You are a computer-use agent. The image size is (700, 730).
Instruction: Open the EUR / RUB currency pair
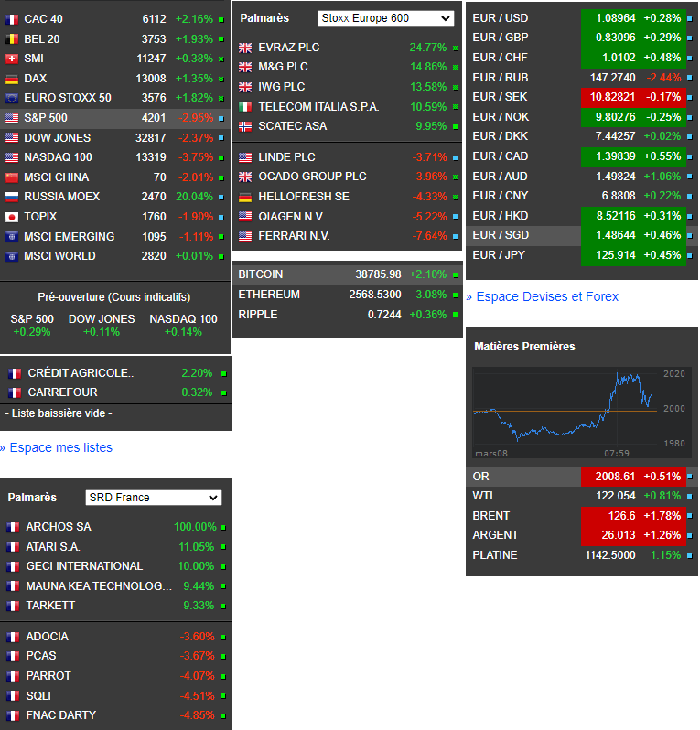tap(582, 78)
